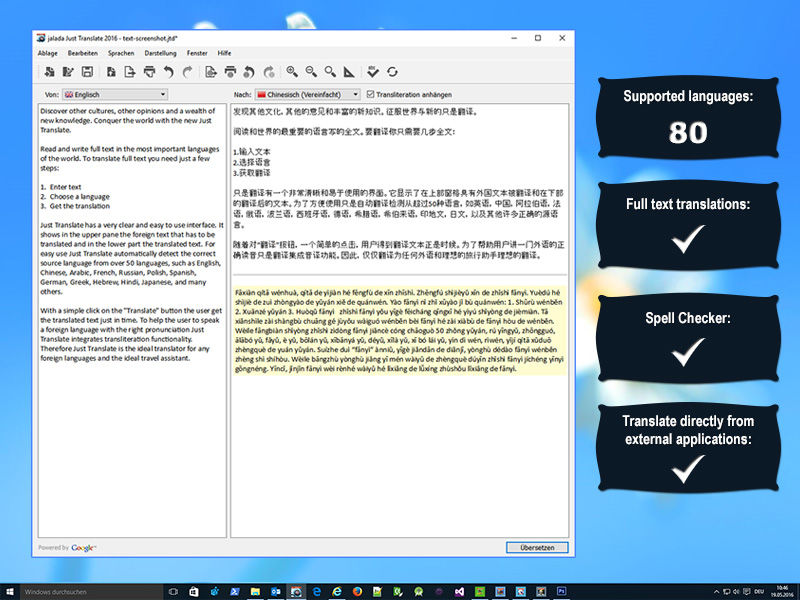Click the yellow highlighted pinyin transliteration text
Image resolution: width=800 pixels, height=600 pixels.
click(x=399, y=330)
